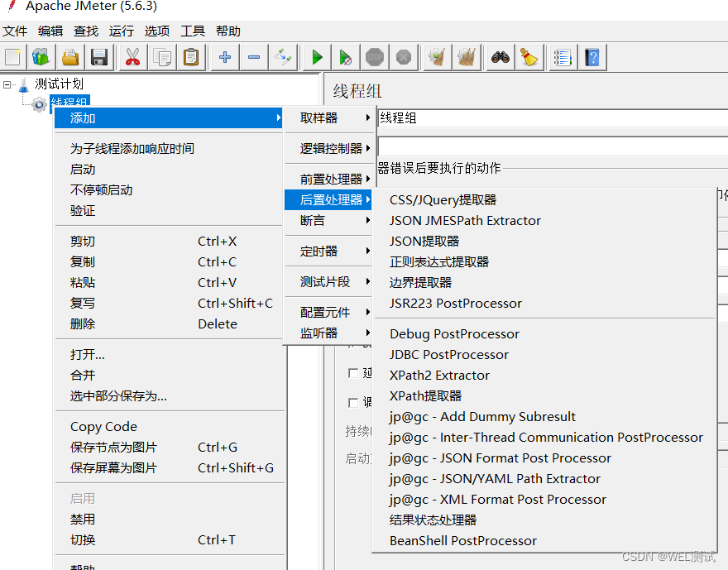This screenshot has height=570, width=728.
Task: Click the Collapse all minus icon
Action: [x=254, y=57]
